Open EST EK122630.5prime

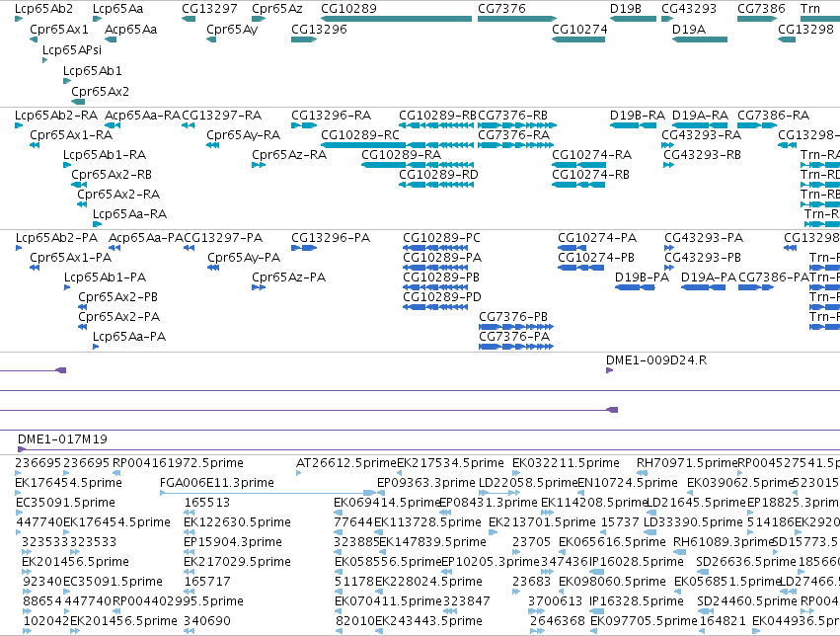pyautogui.click(x=190, y=532)
